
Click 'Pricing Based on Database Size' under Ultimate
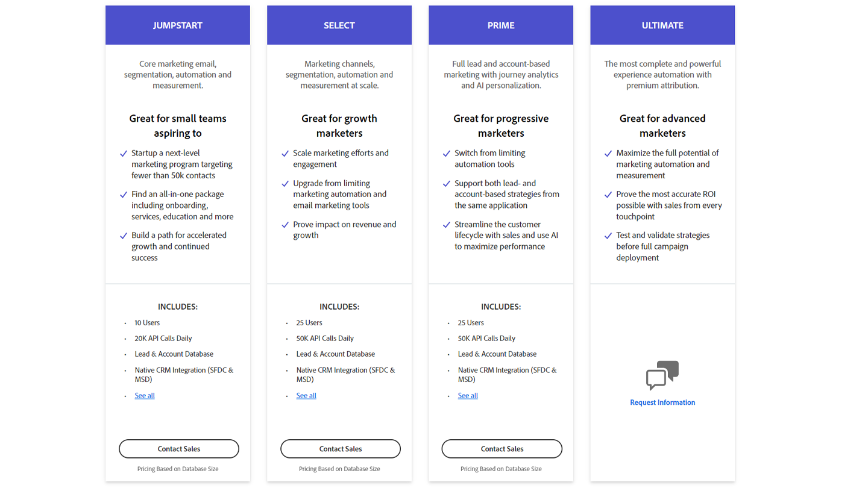(x=662, y=468)
